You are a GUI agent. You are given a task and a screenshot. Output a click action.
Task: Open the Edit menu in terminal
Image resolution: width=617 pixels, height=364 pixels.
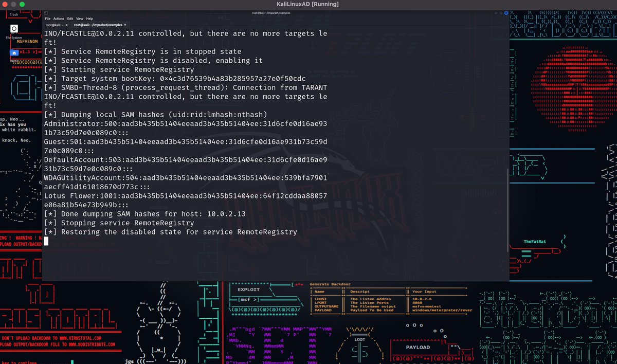(x=70, y=19)
